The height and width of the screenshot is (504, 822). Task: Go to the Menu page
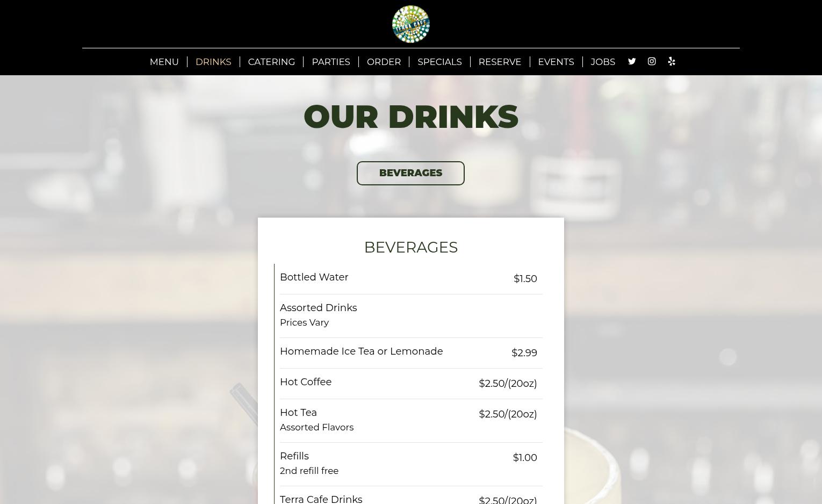[x=164, y=62]
